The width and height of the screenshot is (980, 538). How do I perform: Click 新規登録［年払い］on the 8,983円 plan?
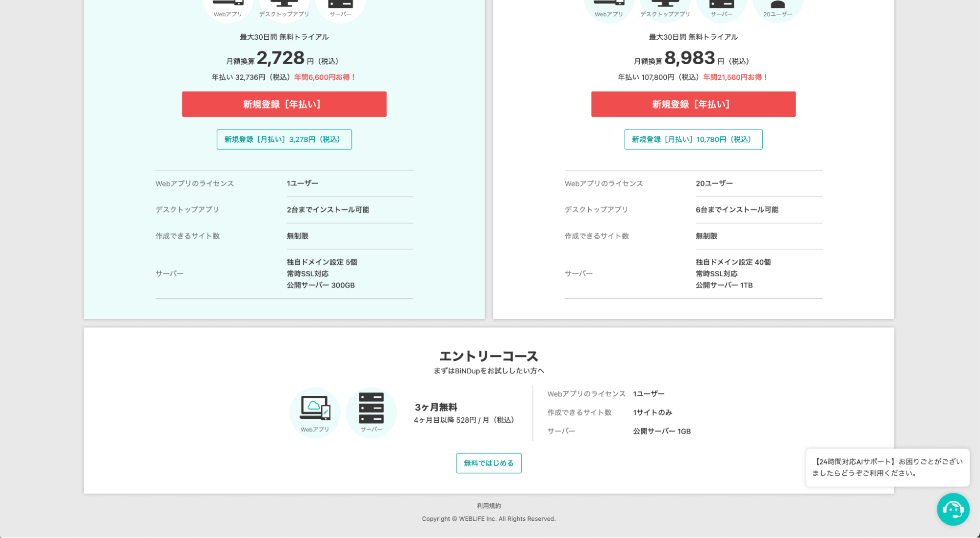693,104
